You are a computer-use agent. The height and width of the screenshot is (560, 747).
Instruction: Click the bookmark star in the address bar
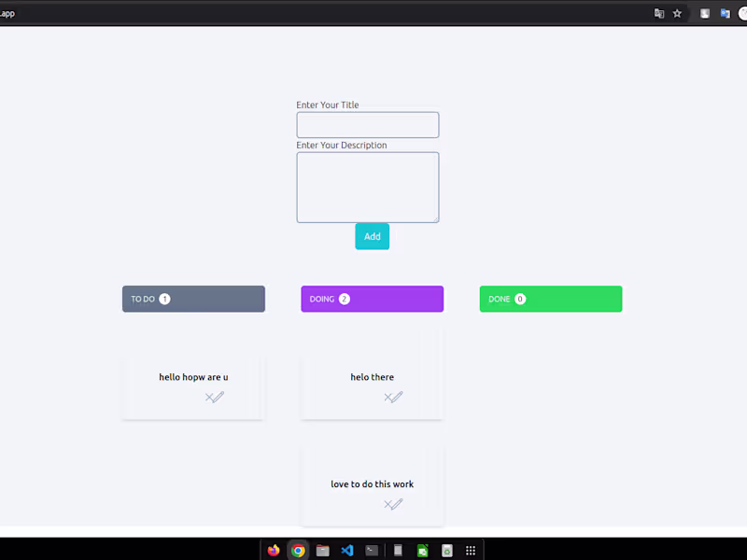[676, 12]
